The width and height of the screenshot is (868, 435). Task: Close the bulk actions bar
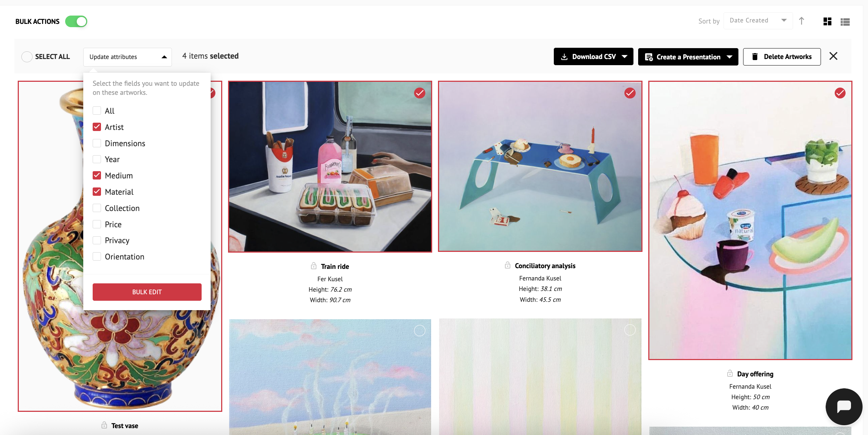(833, 56)
